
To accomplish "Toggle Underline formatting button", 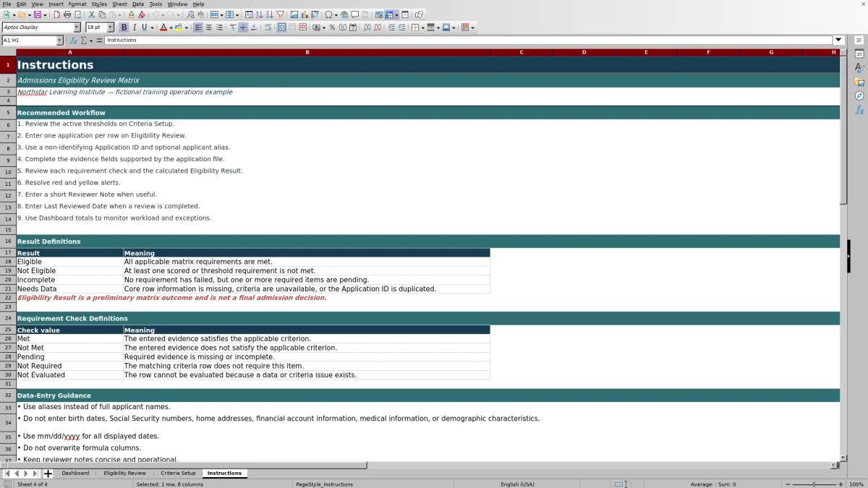I will pyautogui.click(x=144, y=27).
